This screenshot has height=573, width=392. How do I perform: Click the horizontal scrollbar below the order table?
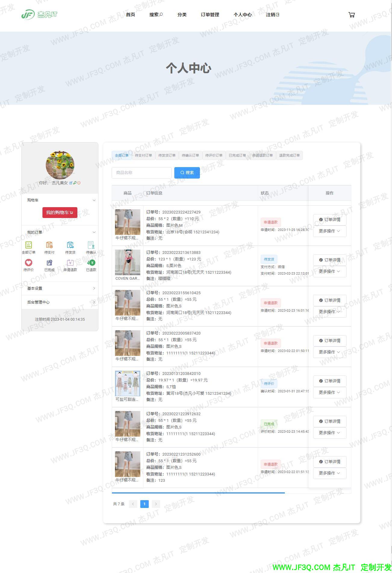pyautogui.click(x=198, y=493)
